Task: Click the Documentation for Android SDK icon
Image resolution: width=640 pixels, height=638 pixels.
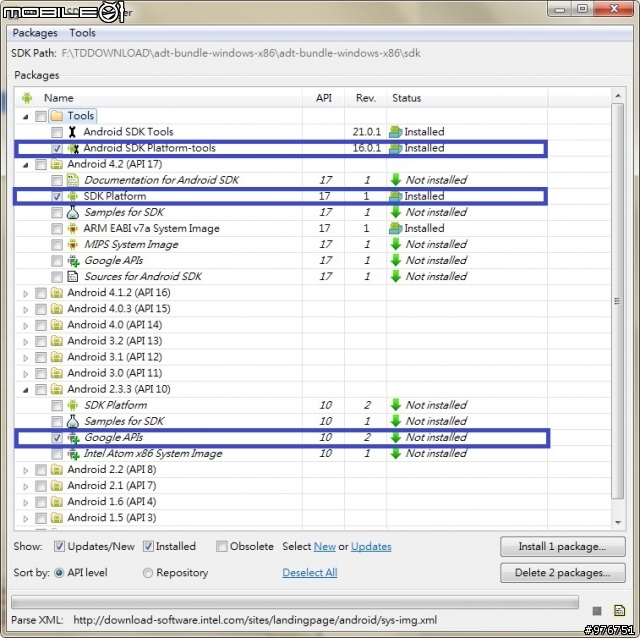Action: tap(73, 180)
